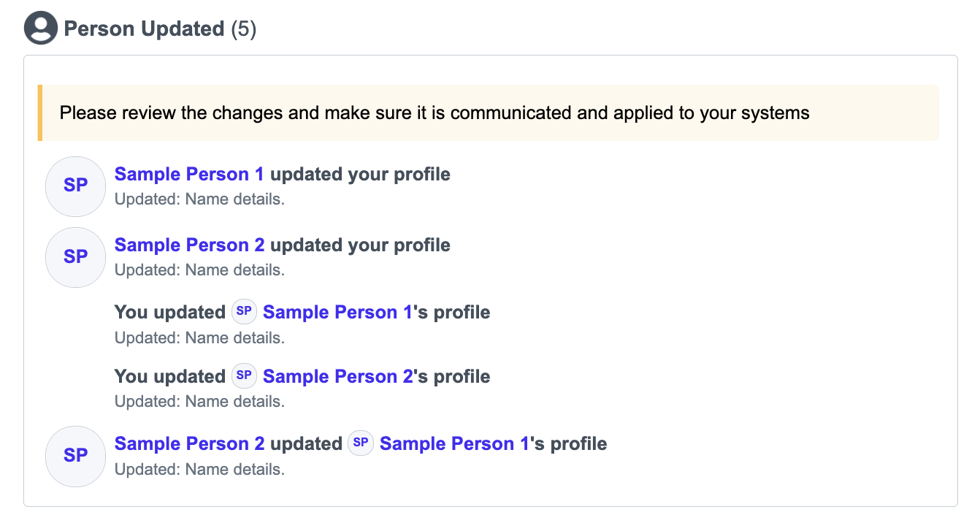Screen dimensions: 980x523
Task: Click "Updated: Name details." under Sample Person 2 updated your profile
Action: [199, 270]
